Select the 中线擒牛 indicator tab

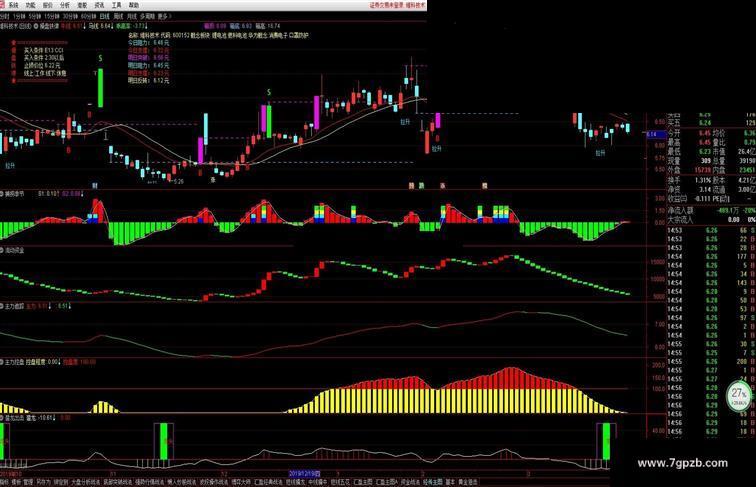[x=317, y=482]
